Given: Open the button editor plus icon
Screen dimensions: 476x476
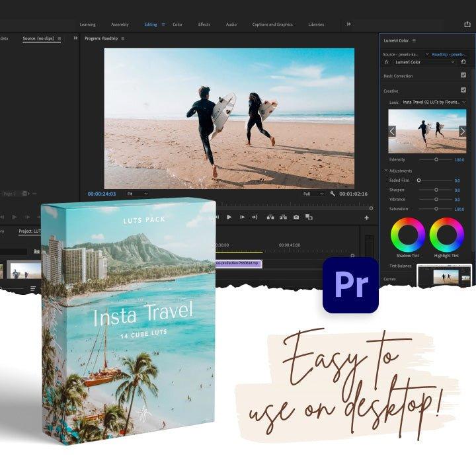Looking at the screenshot, I should point(366,218).
